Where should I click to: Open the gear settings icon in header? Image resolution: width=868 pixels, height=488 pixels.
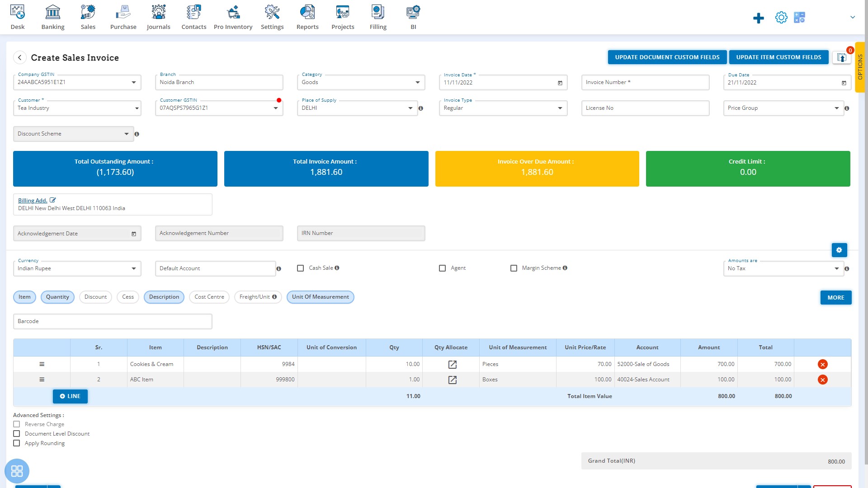tap(781, 18)
